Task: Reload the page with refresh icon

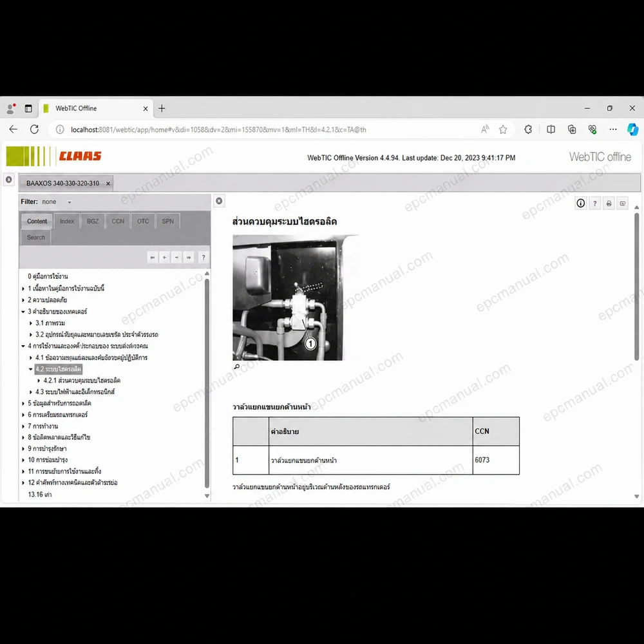Action: tap(35, 129)
